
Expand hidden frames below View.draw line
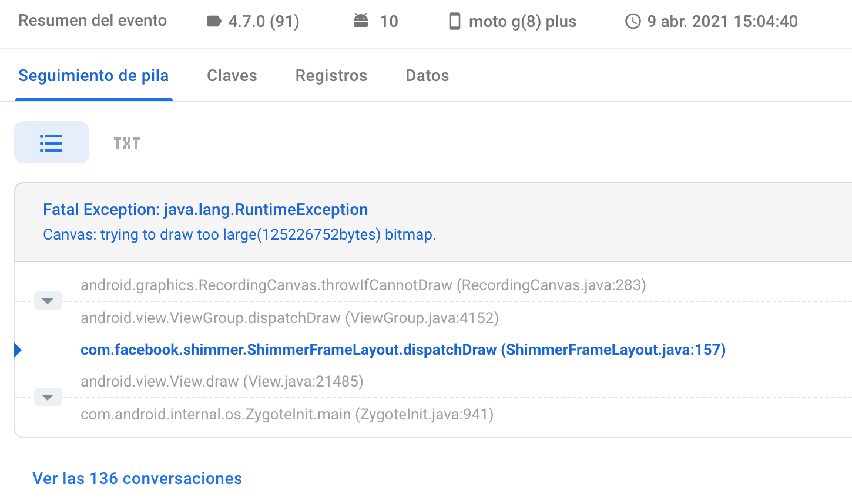pyautogui.click(x=48, y=397)
